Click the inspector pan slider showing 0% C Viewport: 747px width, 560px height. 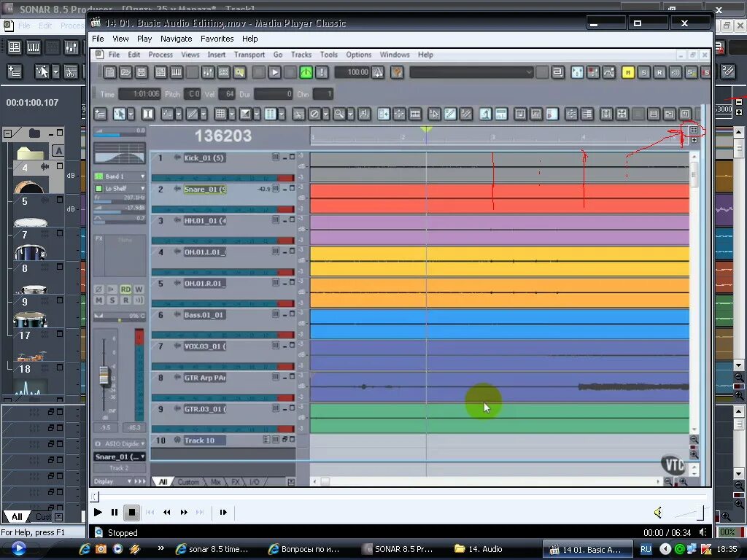coord(119,316)
